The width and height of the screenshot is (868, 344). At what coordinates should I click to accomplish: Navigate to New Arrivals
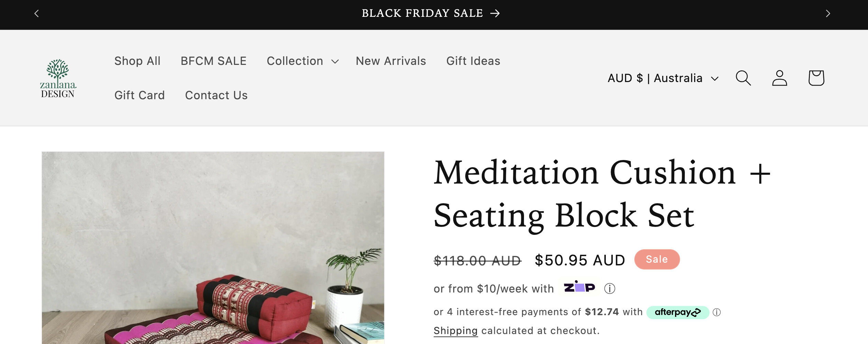391,61
